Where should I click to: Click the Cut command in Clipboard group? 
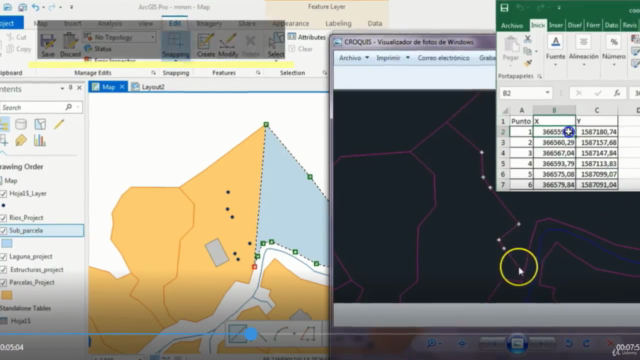17,37
